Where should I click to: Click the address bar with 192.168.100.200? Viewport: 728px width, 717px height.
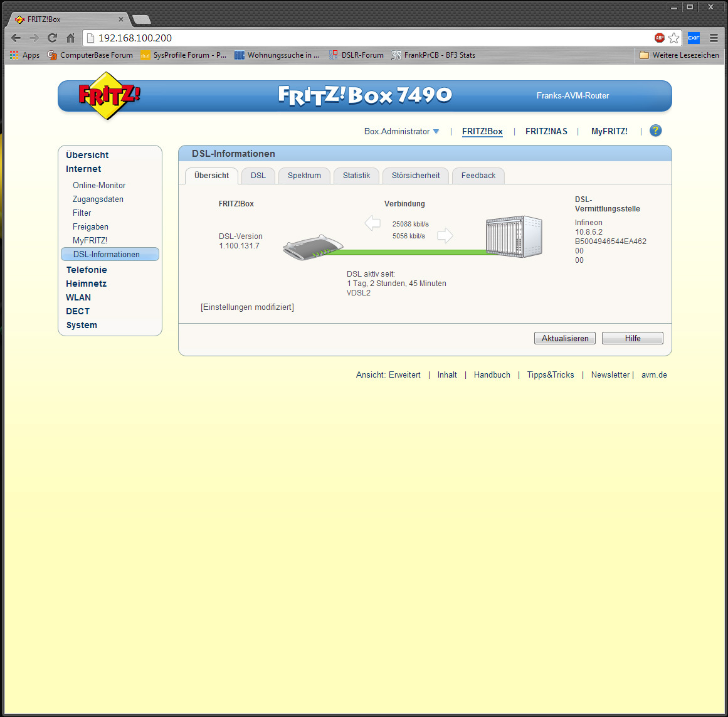[367, 38]
